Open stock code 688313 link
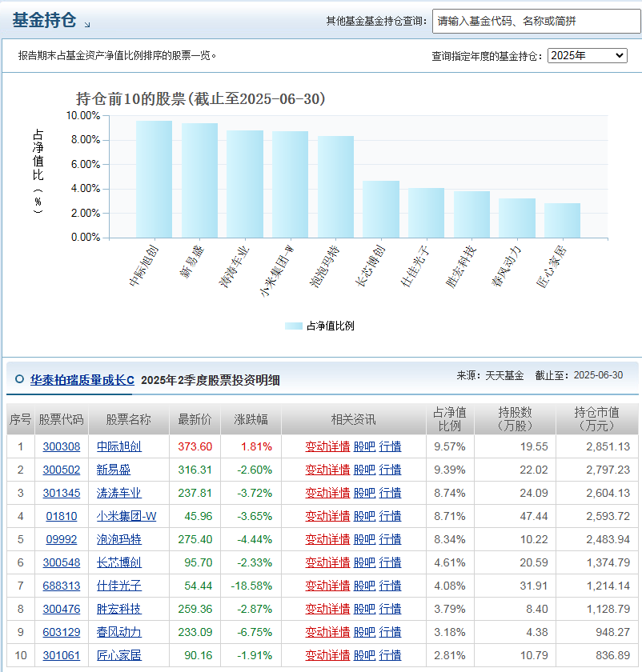Image resolution: width=642 pixels, height=672 pixels. click(x=62, y=586)
